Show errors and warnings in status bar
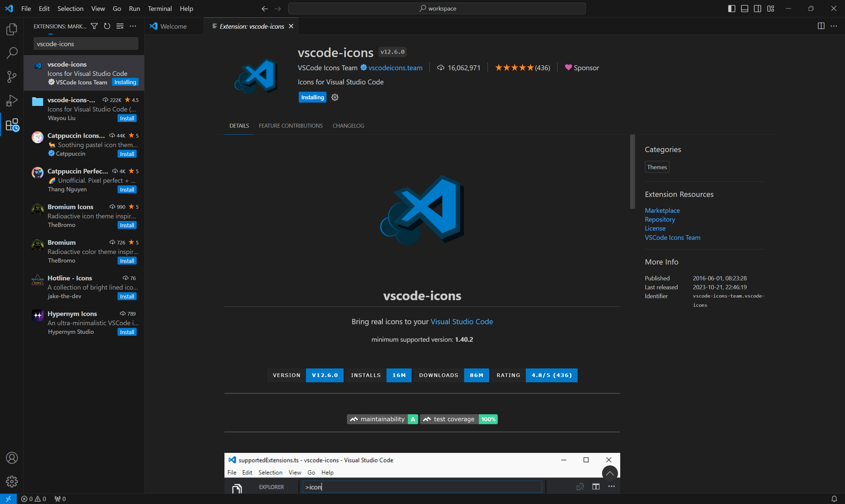Image resolution: width=845 pixels, height=504 pixels. coord(33,499)
